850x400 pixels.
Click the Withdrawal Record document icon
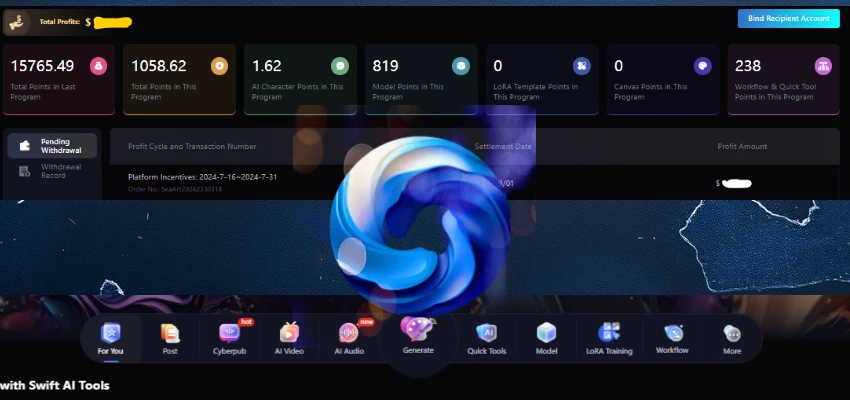[24, 171]
